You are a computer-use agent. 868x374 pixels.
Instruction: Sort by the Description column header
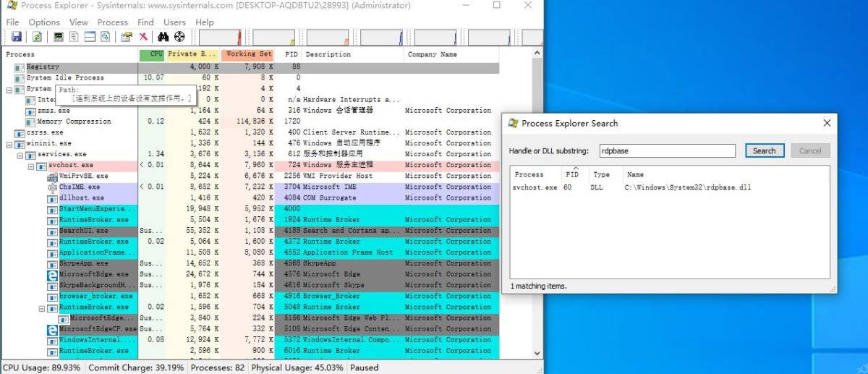tap(353, 54)
